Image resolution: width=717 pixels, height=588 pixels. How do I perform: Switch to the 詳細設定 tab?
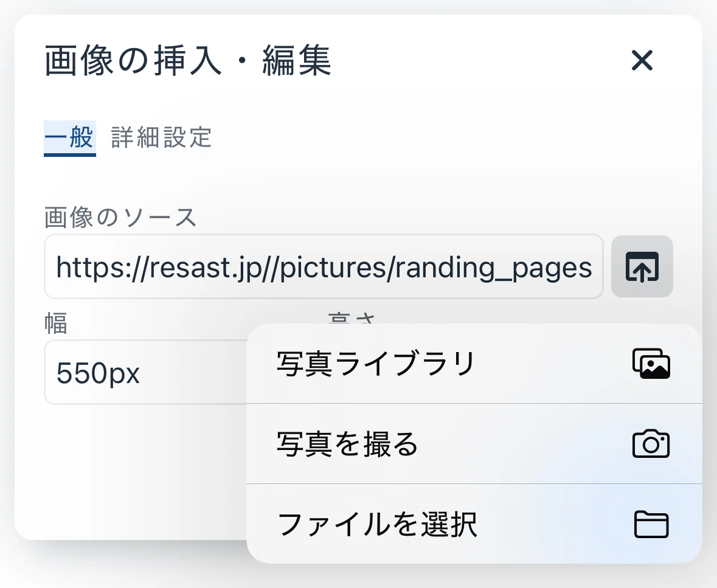pyautogui.click(x=161, y=137)
